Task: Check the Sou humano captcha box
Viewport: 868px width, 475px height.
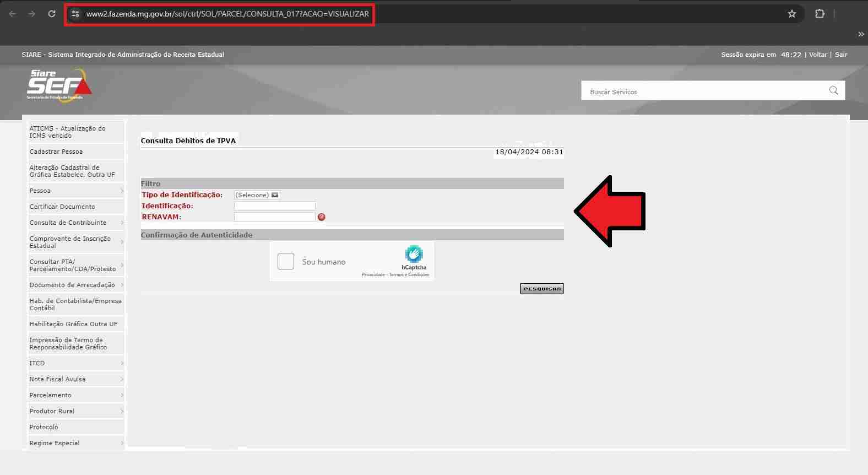Action: 286,261
